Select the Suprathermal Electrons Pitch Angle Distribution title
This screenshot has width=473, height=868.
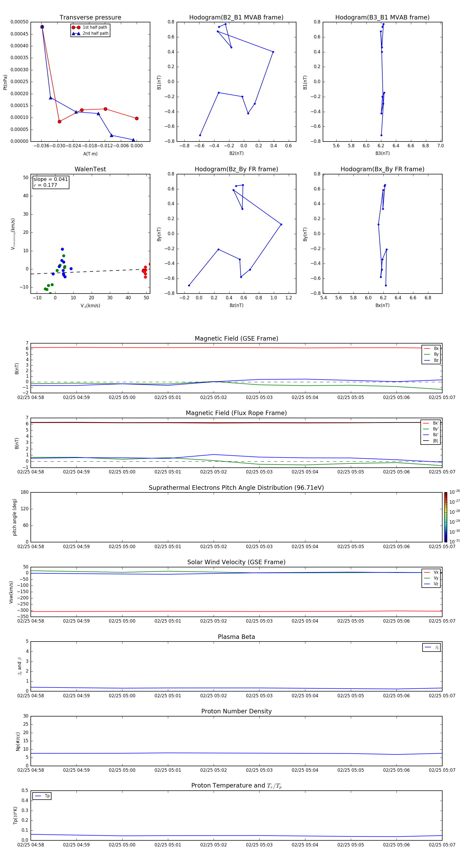236,488
